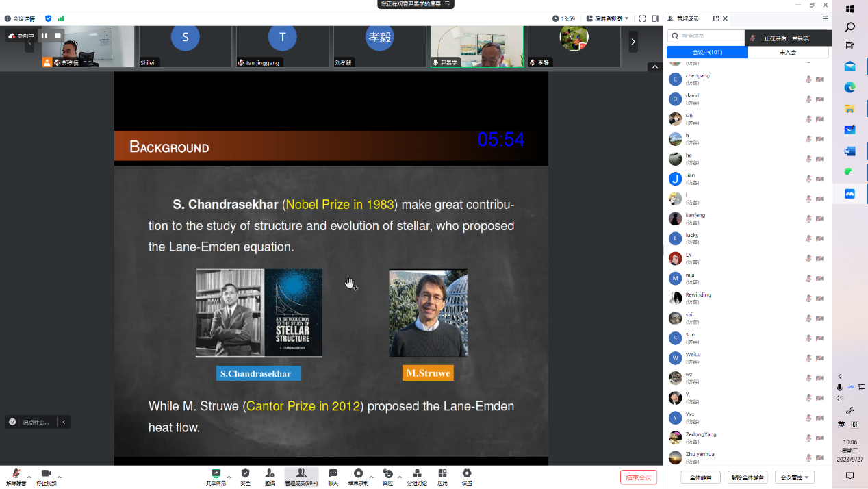Select the in meeting (会议中 101) tab

(x=706, y=52)
